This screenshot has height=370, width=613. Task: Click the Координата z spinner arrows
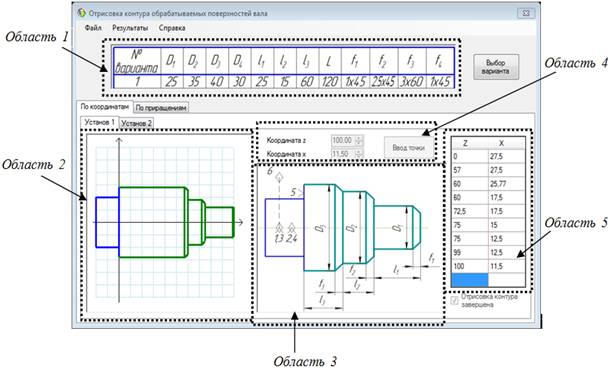pyautogui.click(x=359, y=140)
